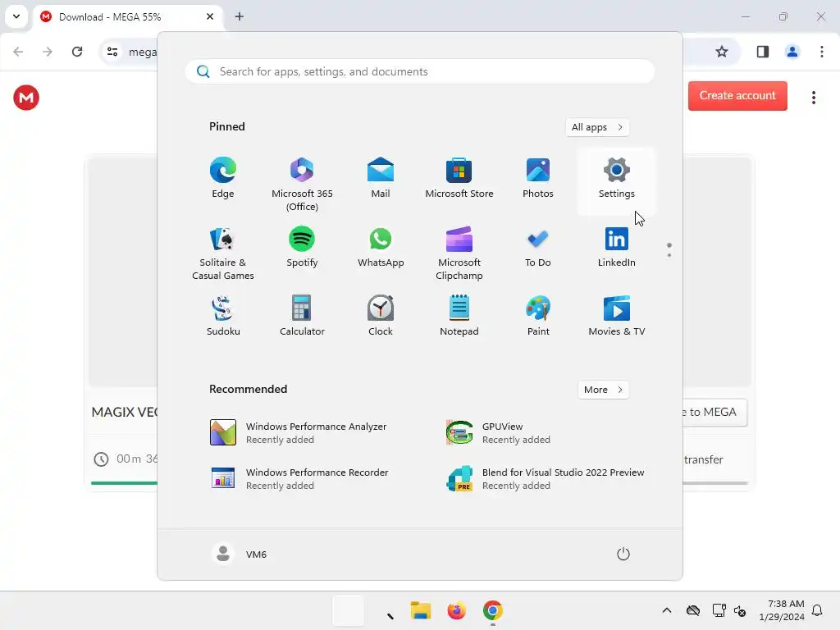The height and width of the screenshot is (630, 840).
Task: Click the muted volume tray icon
Action: [740, 610]
